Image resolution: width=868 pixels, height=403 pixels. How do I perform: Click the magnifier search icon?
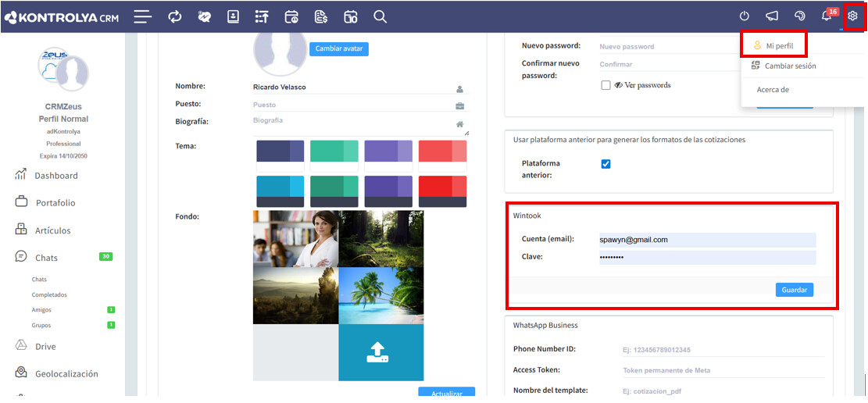(380, 16)
